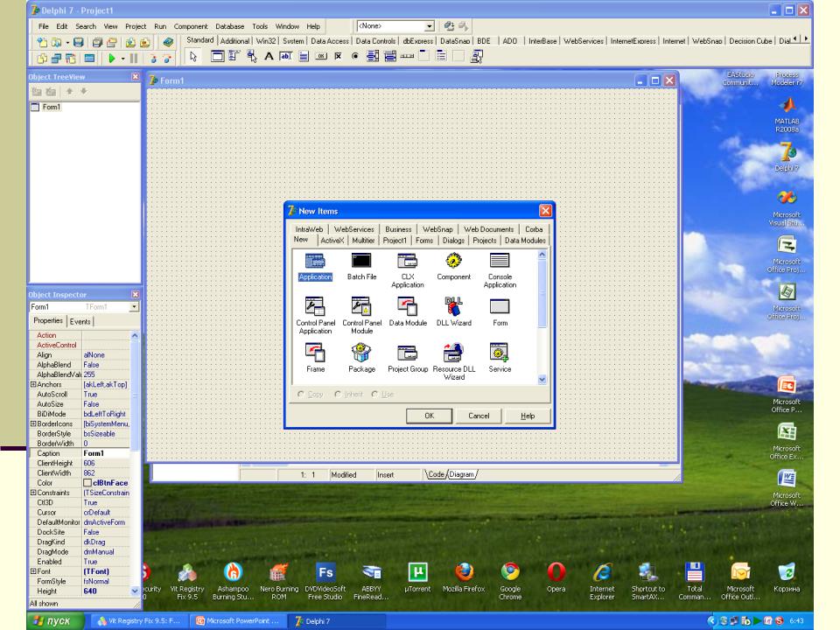
Task: Open the Run button dropdown arrow
Action: (122, 59)
